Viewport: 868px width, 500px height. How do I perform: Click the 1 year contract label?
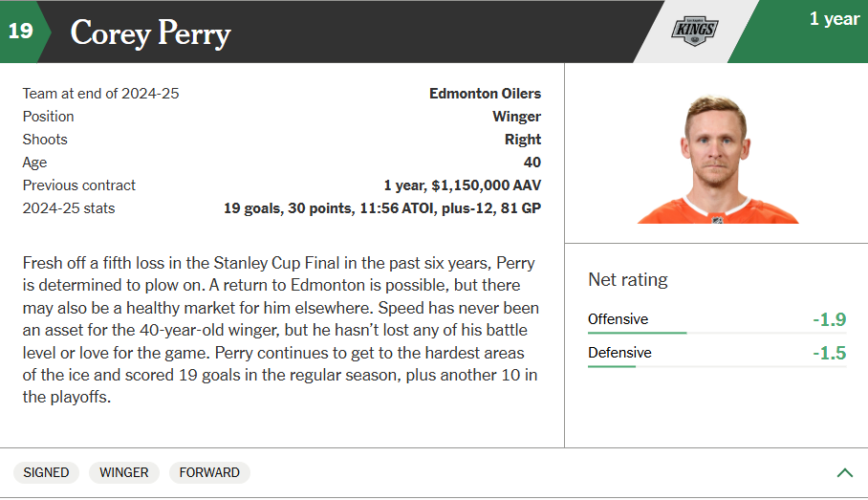(x=835, y=19)
